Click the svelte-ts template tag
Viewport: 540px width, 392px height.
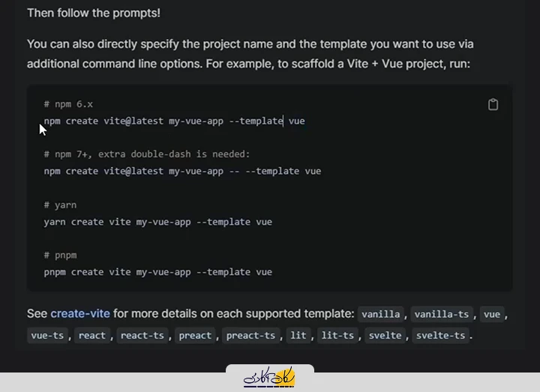tap(440, 335)
